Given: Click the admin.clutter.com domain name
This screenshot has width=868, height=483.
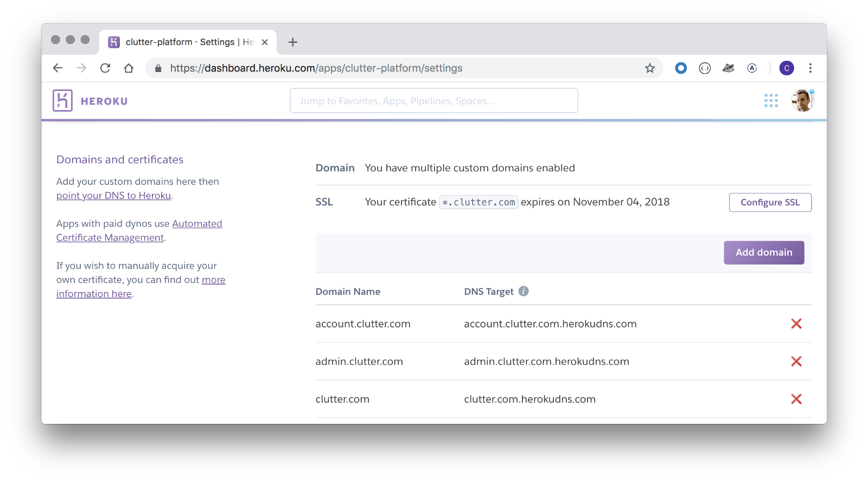Looking at the screenshot, I should click(359, 361).
